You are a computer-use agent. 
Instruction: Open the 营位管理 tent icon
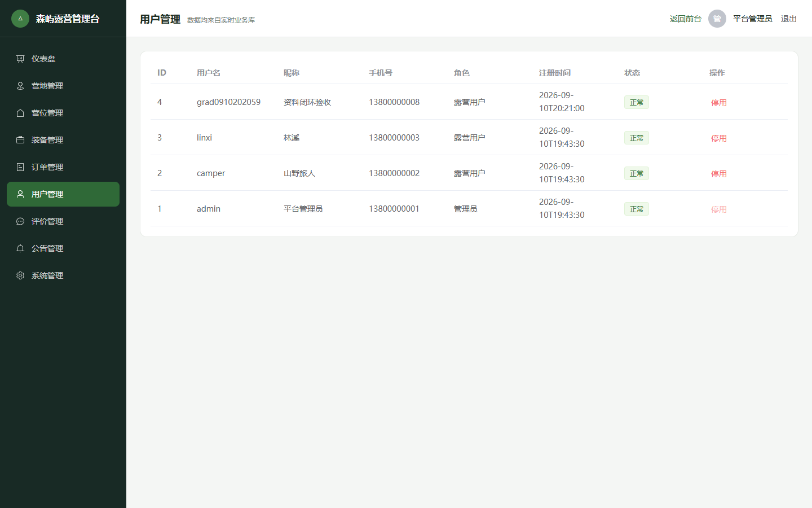click(x=20, y=113)
